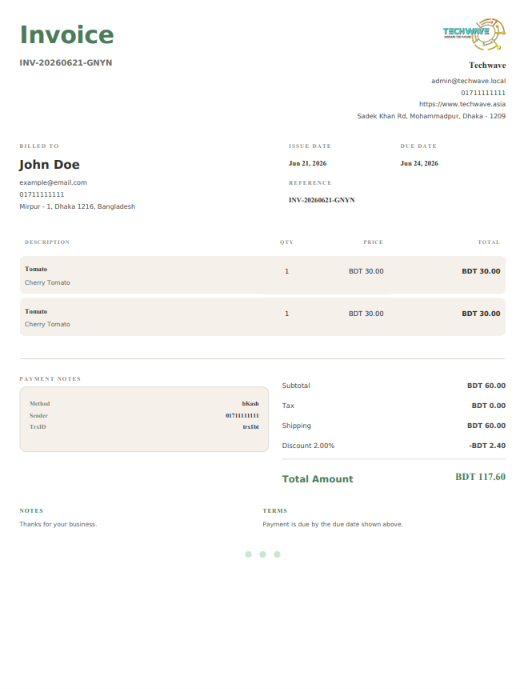Click the Techwave logo image
Image resolution: width=527 pixels, height=689 pixels.
click(x=474, y=35)
